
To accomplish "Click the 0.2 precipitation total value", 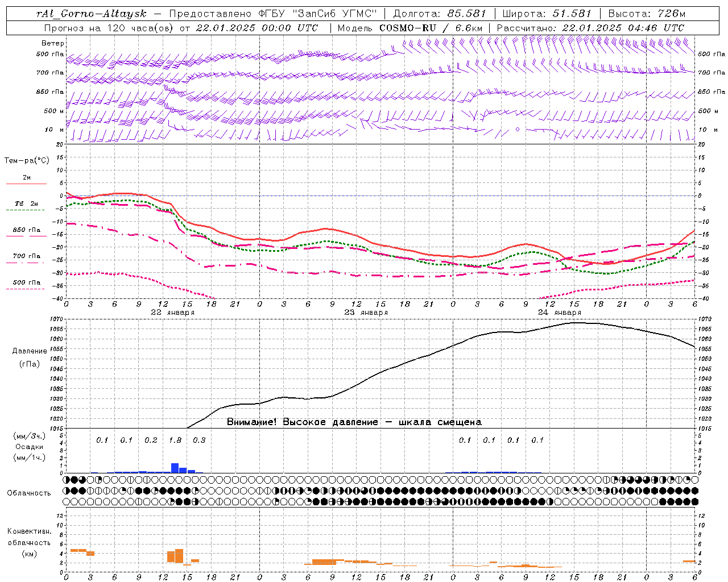I will coord(151,440).
